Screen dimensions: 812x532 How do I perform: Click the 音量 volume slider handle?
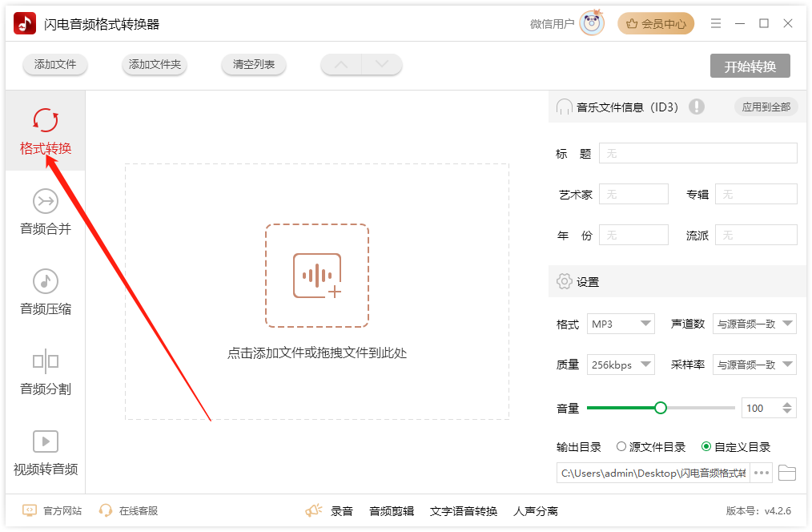pyautogui.click(x=661, y=408)
